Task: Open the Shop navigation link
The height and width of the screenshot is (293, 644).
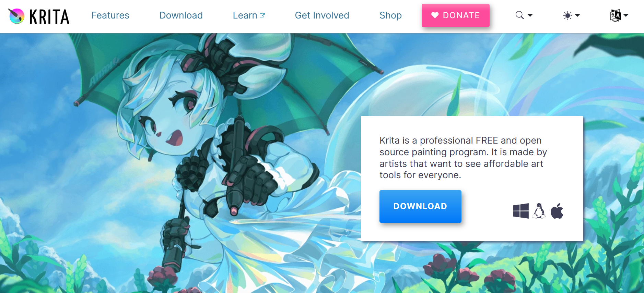Action: coord(390,15)
